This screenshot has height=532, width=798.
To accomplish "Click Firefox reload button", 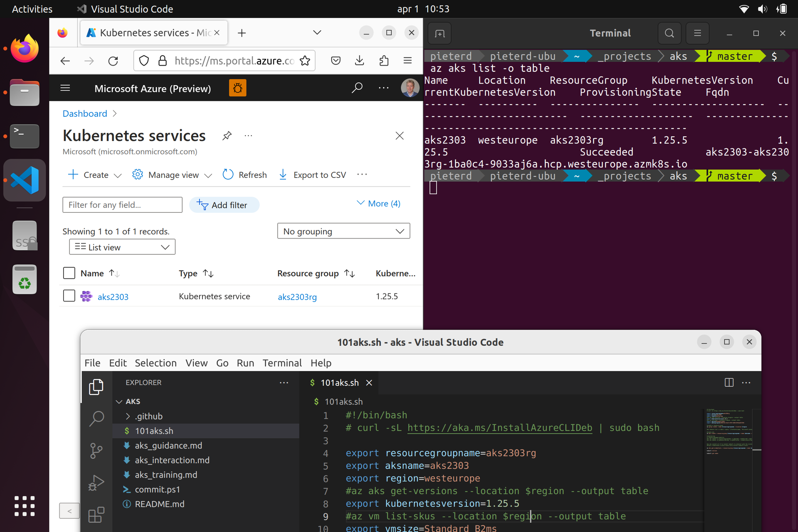I will tap(113, 61).
